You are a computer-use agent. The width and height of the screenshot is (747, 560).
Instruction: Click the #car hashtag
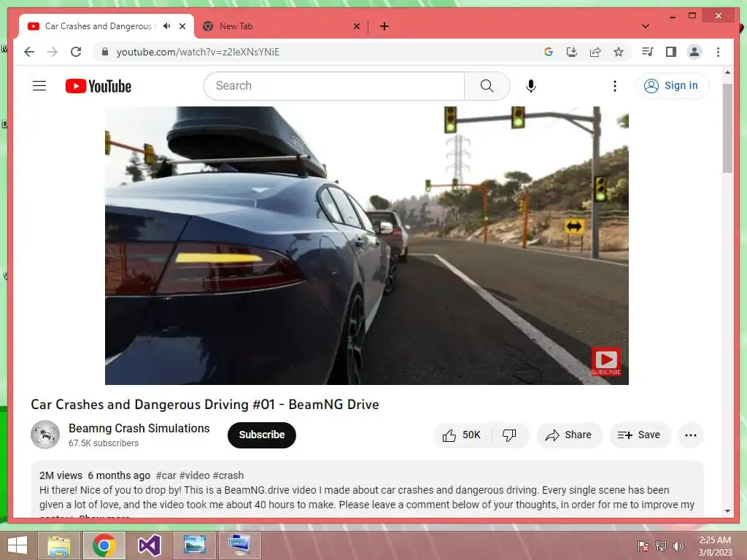pos(166,475)
